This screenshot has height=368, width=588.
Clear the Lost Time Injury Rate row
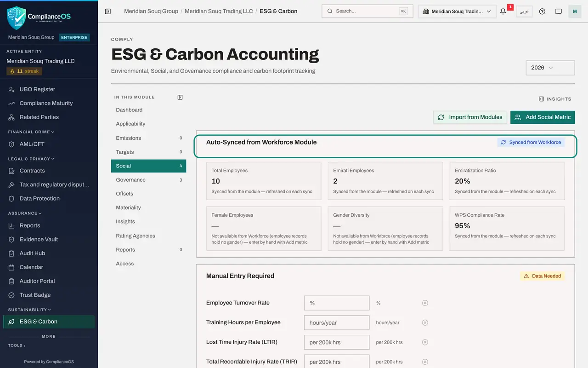pos(425,342)
